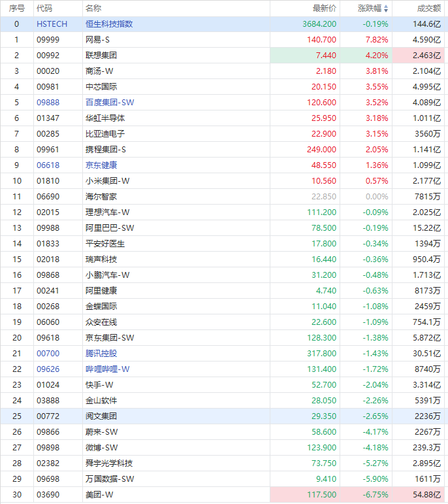Select 金蝶国际 stock name
Image resolution: width=448 pixels, height=504 pixels.
[x=101, y=307]
